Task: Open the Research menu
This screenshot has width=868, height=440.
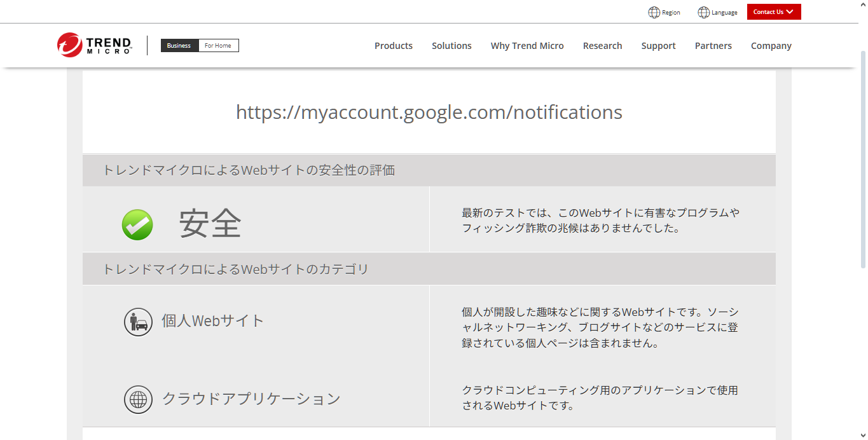Action: (602, 46)
